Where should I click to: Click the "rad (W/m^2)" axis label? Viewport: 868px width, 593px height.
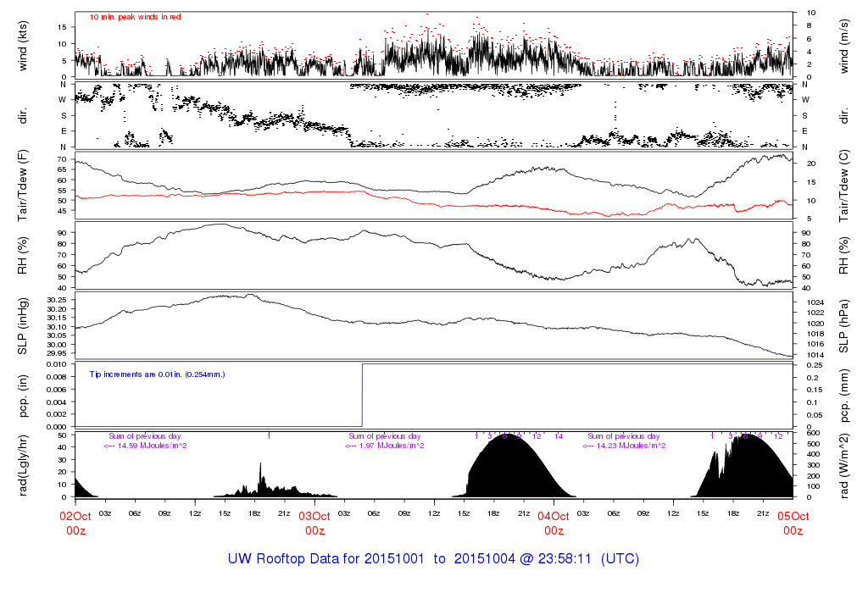[x=843, y=466]
